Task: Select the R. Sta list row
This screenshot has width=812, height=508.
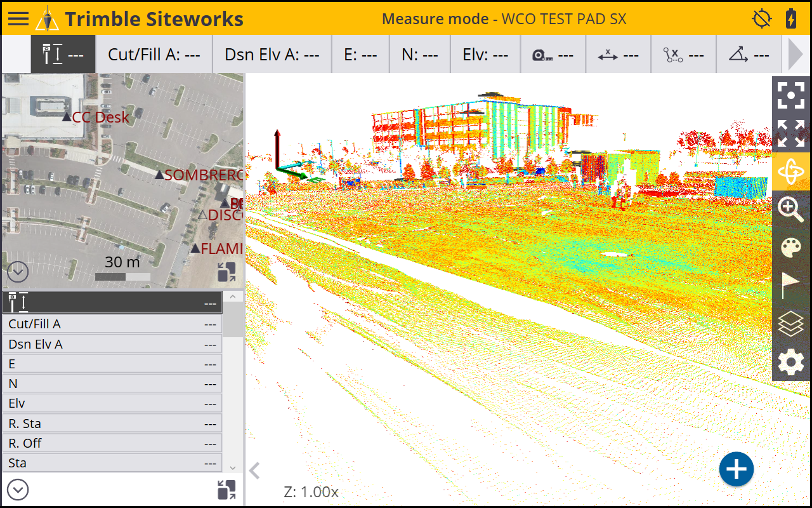Action: pos(112,424)
